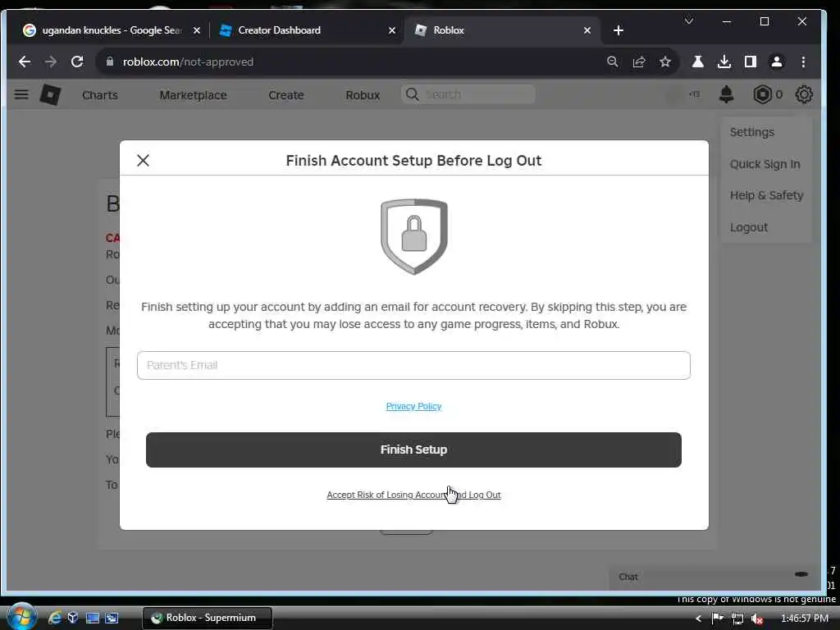This screenshot has width=840, height=630.
Task: Open the Privacy Policy link
Action: [413, 406]
